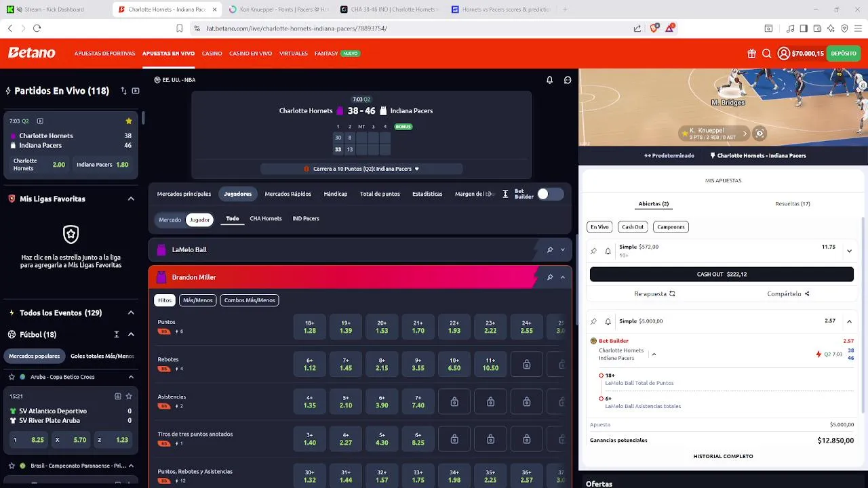Switch to Mercados principales tab
This screenshot has width=868, height=488.
click(184, 194)
